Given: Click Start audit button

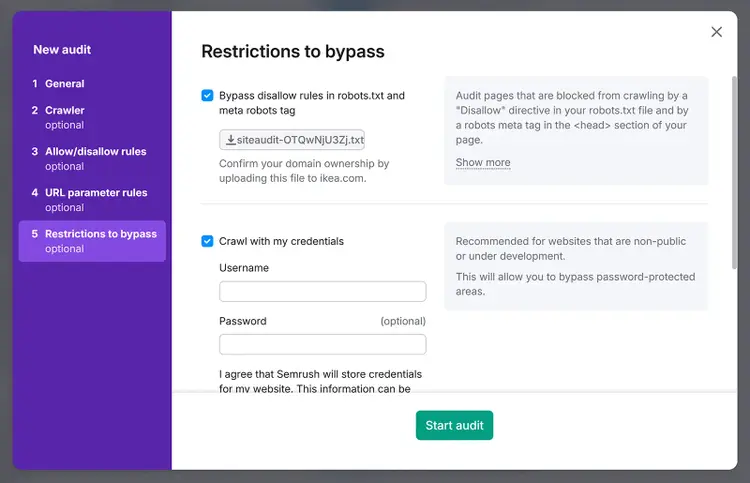Looking at the screenshot, I should [454, 425].
